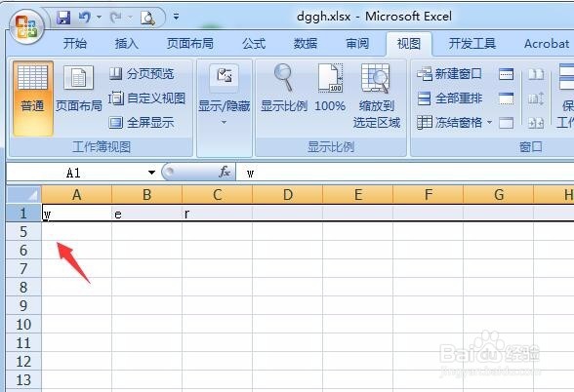This screenshot has height=392, width=574.
Task: Open the 审阅 tab
Action: click(x=357, y=44)
